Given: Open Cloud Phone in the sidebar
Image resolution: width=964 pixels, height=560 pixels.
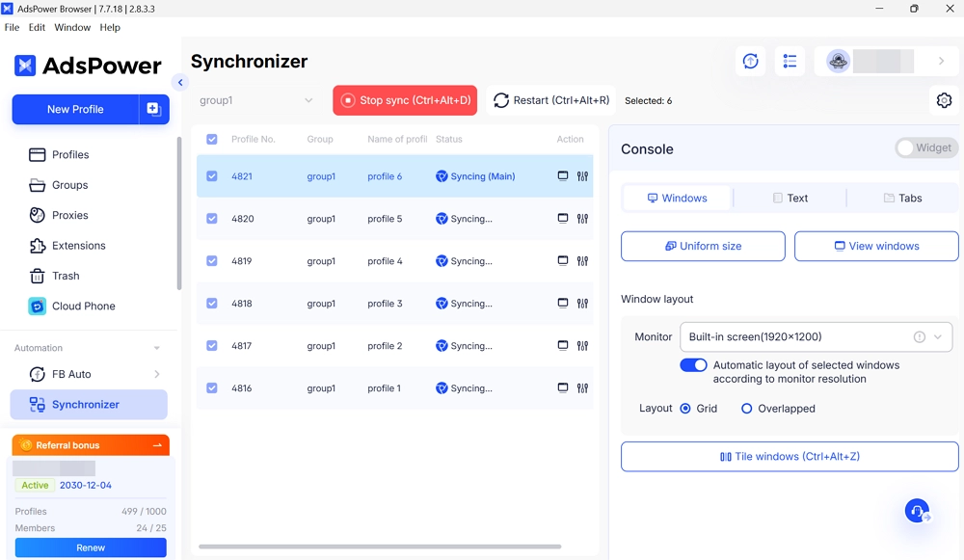Looking at the screenshot, I should pyautogui.click(x=83, y=307).
